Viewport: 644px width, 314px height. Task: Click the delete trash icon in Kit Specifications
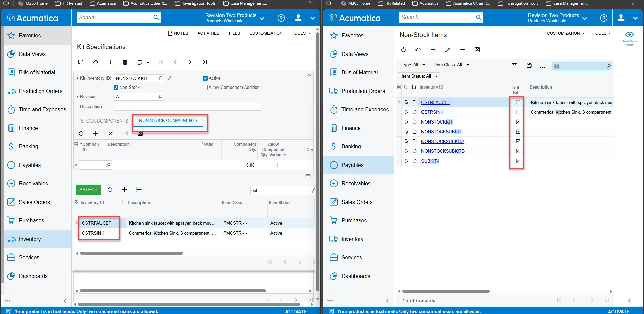coord(125,62)
